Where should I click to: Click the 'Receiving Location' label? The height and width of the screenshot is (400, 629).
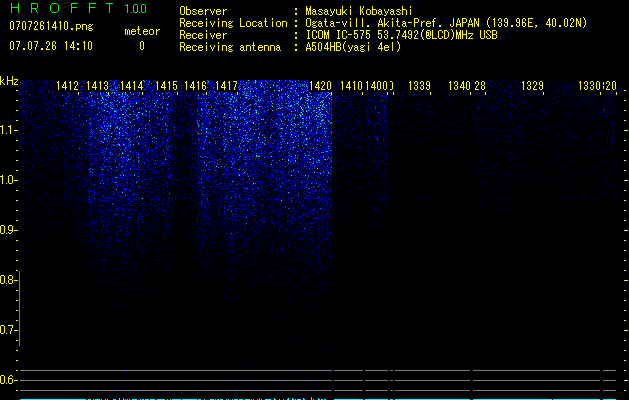pos(233,23)
